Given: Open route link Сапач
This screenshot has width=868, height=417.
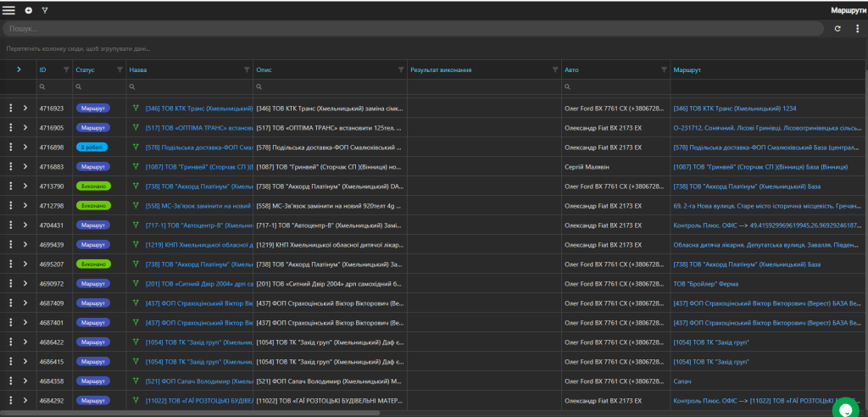Looking at the screenshot, I should 682,381.
